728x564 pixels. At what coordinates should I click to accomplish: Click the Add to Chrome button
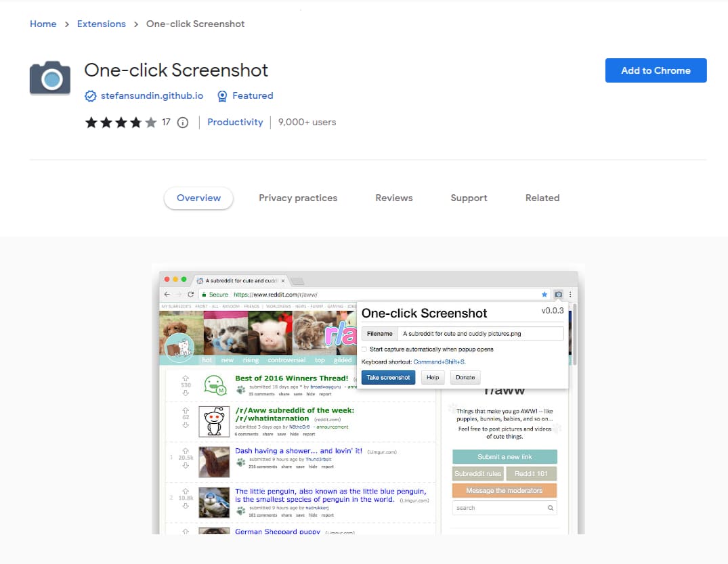point(655,70)
